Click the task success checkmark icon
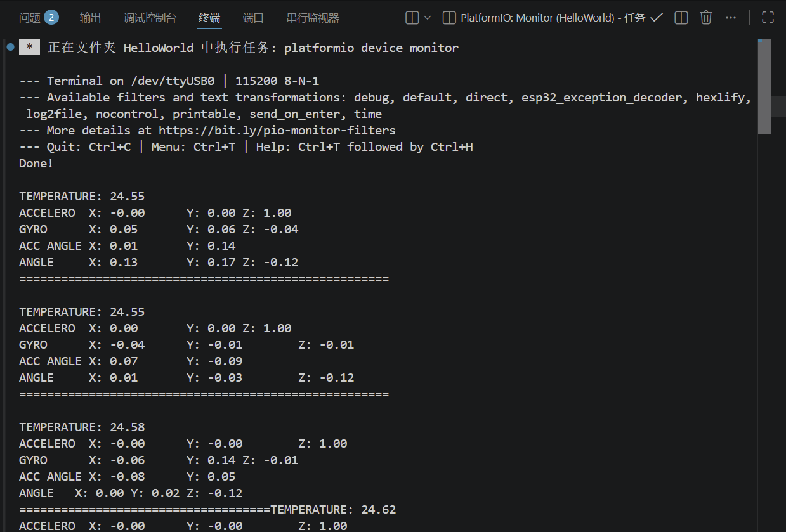Image resolution: width=786 pixels, height=532 pixels. 657,18
